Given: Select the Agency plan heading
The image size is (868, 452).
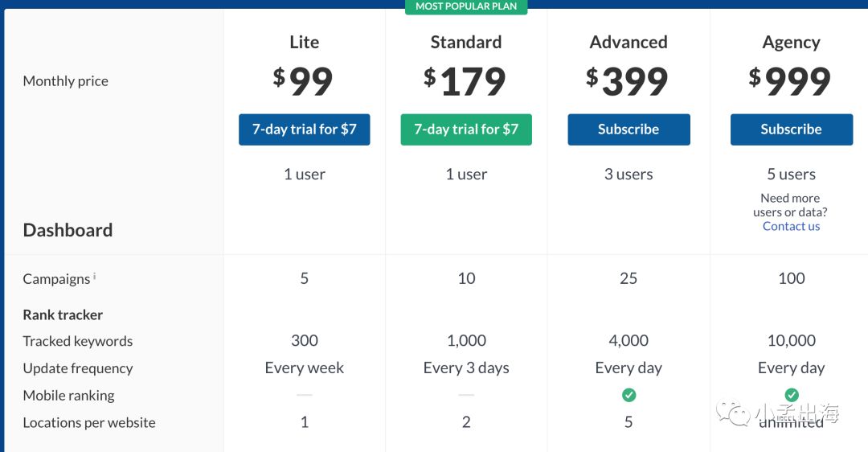Looking at the screenshot, I should tap(791, 43).
